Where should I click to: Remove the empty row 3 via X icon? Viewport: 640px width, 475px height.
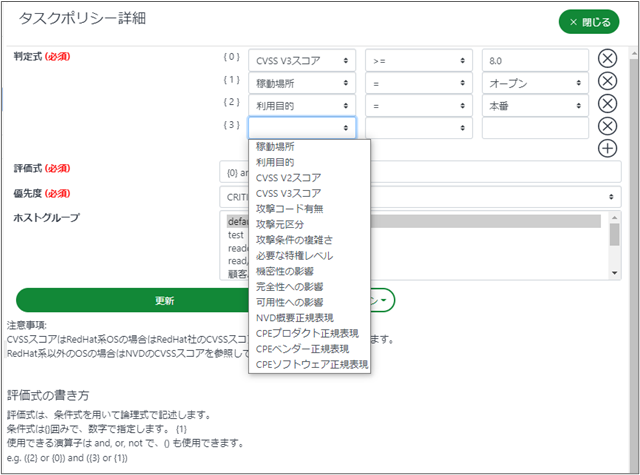(607, 127)
